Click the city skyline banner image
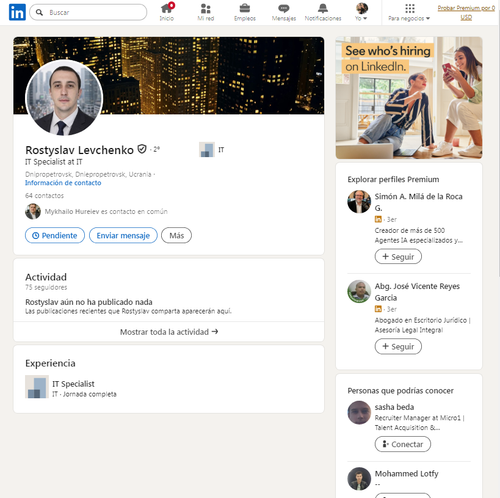 click(x=213, y=75)
